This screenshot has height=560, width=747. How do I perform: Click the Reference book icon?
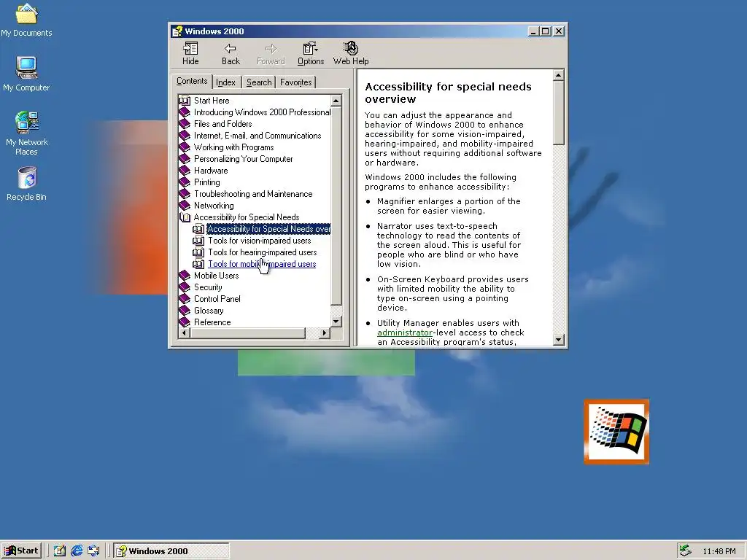pyautogui.click(x=185, y=322)
